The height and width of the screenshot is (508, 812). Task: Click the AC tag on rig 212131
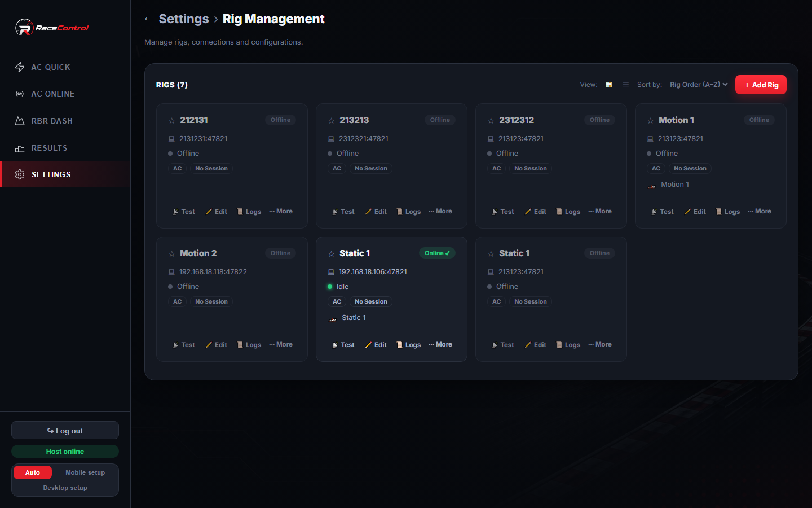[178, 169]
